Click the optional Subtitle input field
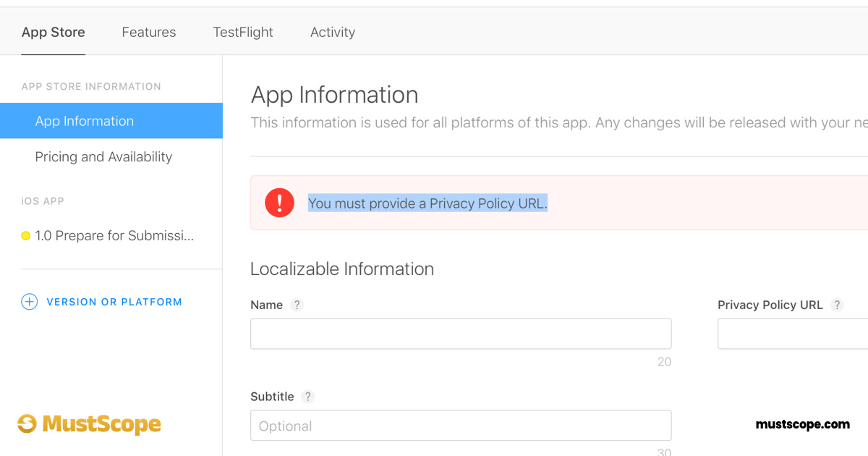The width and height of the screenshot is (868, 456). [460, 426]
